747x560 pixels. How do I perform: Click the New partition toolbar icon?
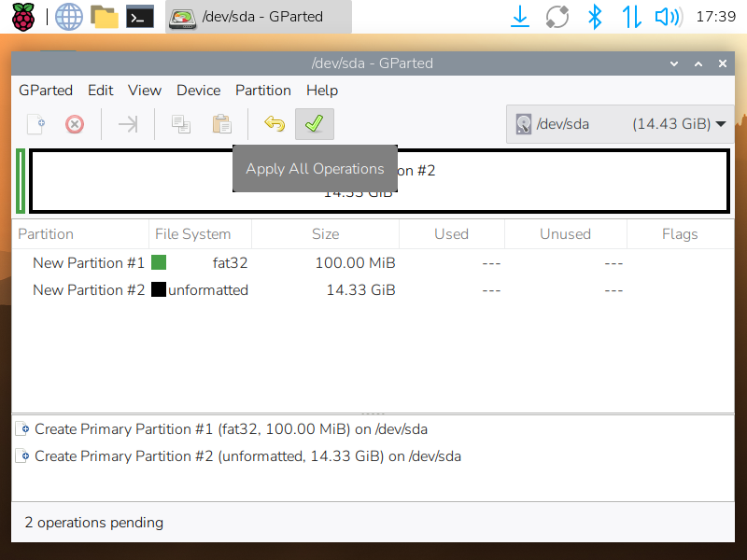35,124
